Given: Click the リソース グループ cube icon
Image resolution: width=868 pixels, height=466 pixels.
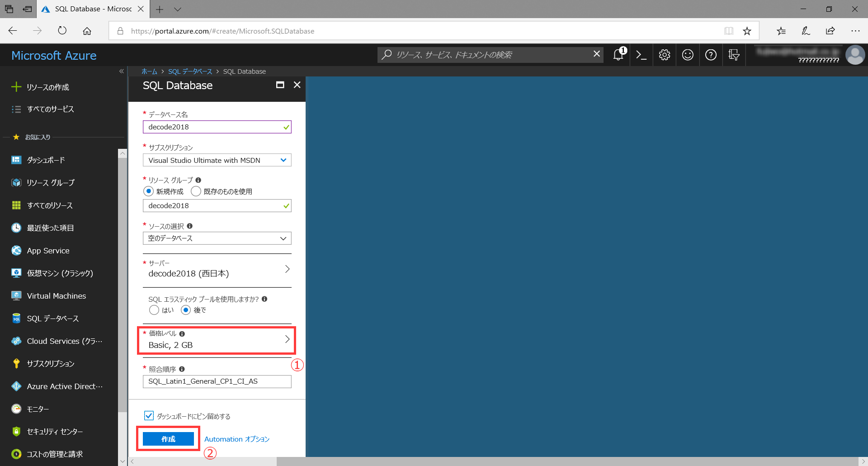Looking at the screenshot, I should coord(16,182).
